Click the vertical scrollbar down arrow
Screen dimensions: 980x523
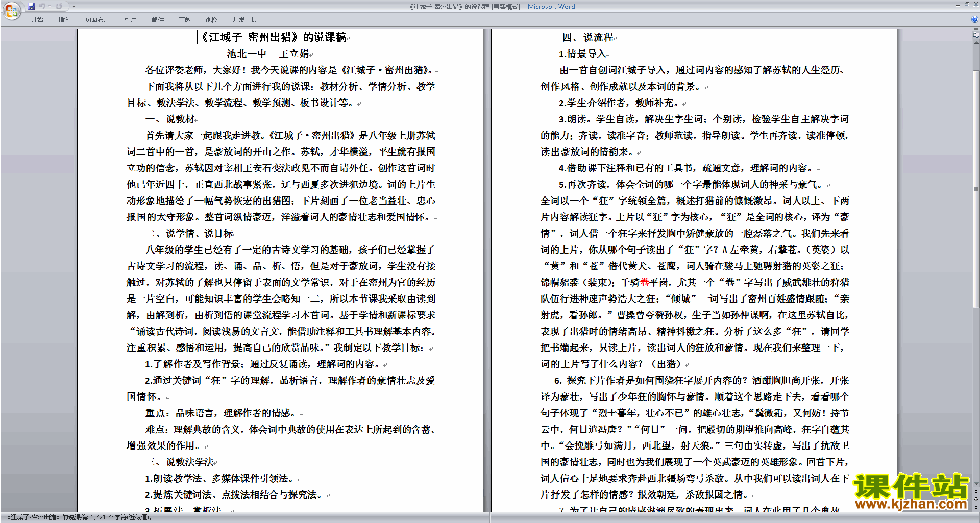click(976, 483)
